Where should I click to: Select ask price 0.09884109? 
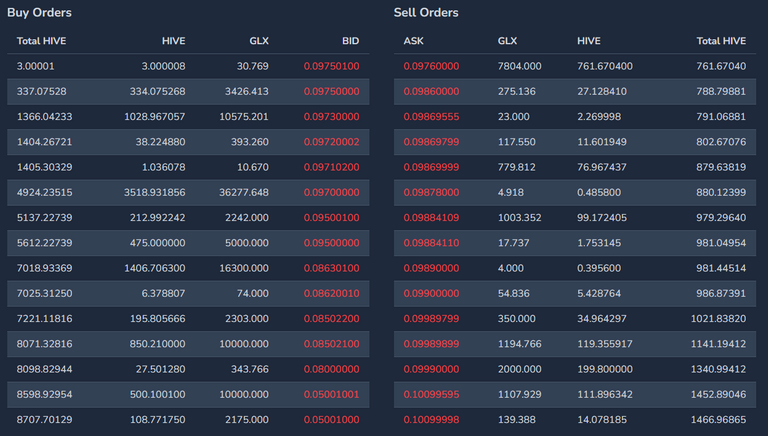(x=432, y=218)
